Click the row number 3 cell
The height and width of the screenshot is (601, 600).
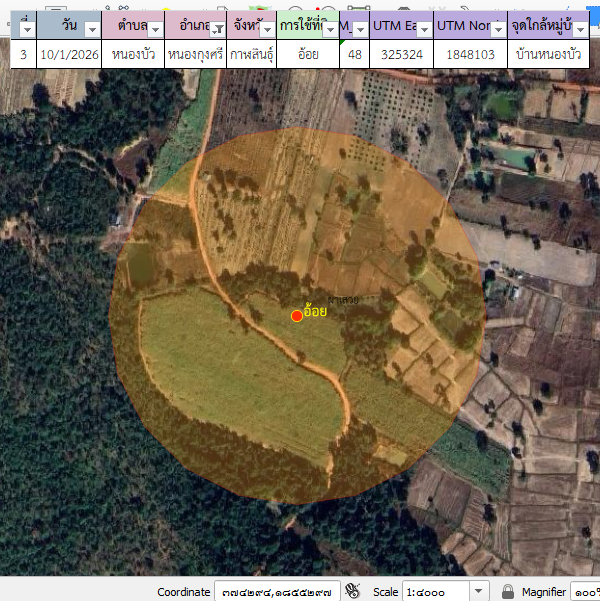tap(23, 54)
